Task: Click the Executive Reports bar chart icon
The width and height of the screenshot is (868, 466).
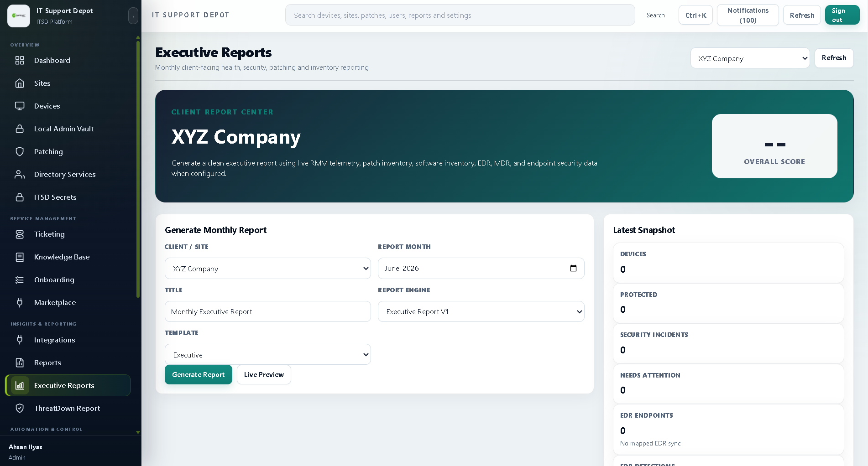Action: point(20,385)
